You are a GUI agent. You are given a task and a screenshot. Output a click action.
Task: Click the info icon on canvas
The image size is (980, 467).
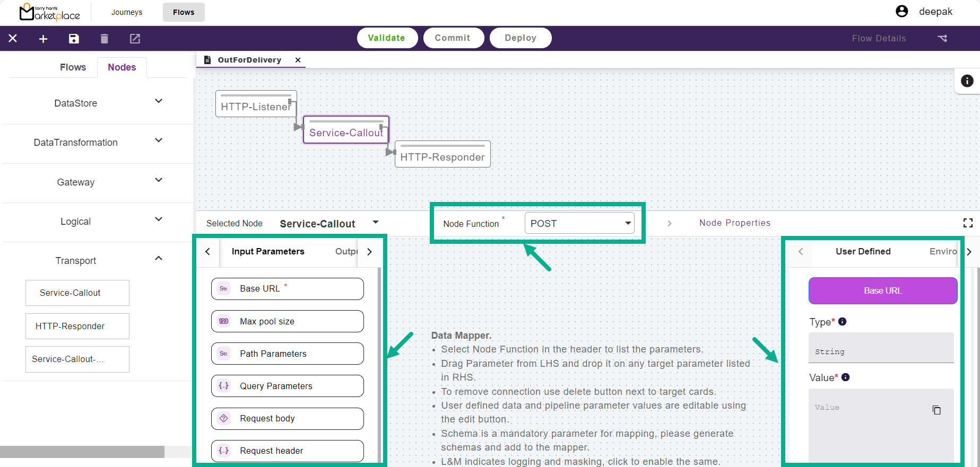click(x=967, y=81)
